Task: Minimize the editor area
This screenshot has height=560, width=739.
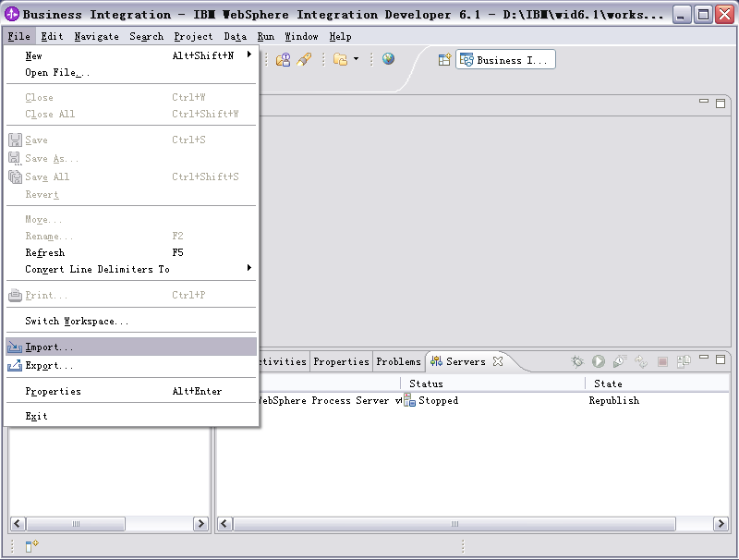Action: 704,101
